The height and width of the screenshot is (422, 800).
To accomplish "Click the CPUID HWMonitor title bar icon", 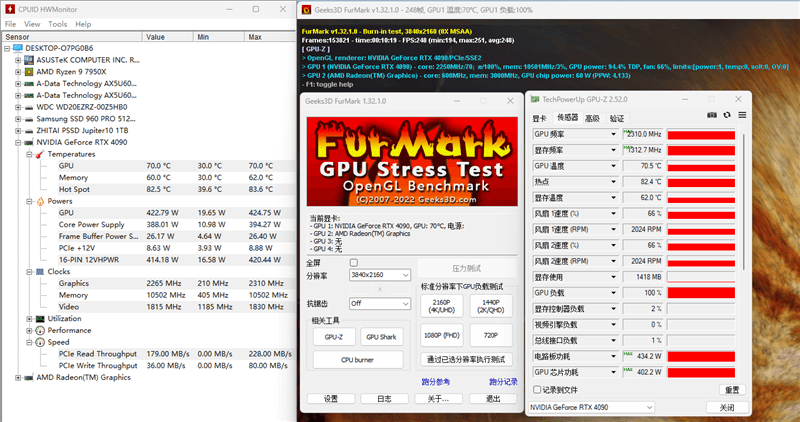I will 10,9.
